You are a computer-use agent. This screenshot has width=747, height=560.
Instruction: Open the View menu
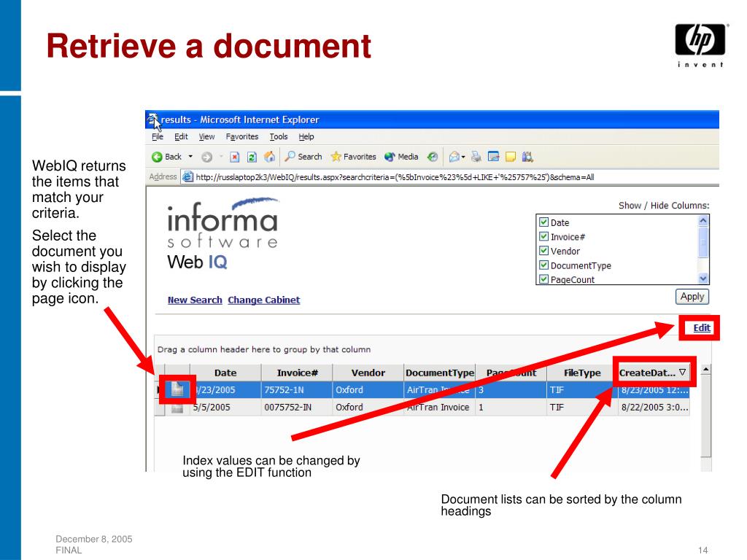tap(206, 136)
